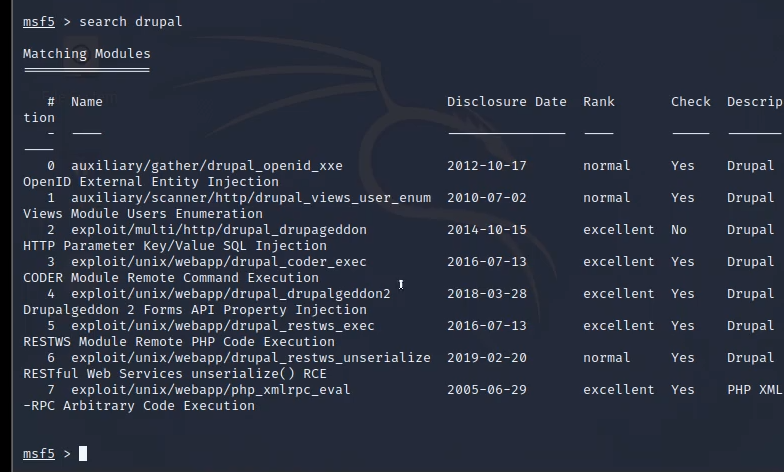Click the php_xmlrpc_eval exploit path
This screenshot has width=784, height=472.
211,390
